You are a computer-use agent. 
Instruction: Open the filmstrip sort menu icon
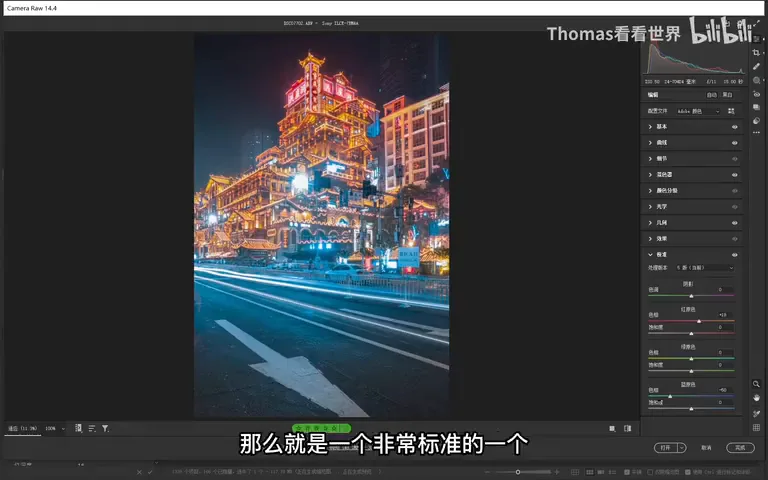[x=92, y=428]
